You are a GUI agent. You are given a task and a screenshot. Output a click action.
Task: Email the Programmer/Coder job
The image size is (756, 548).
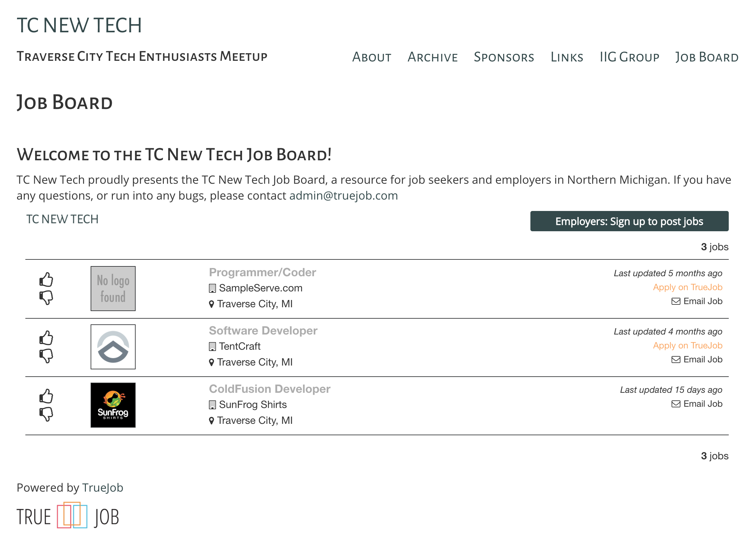(x=697, y=301)
